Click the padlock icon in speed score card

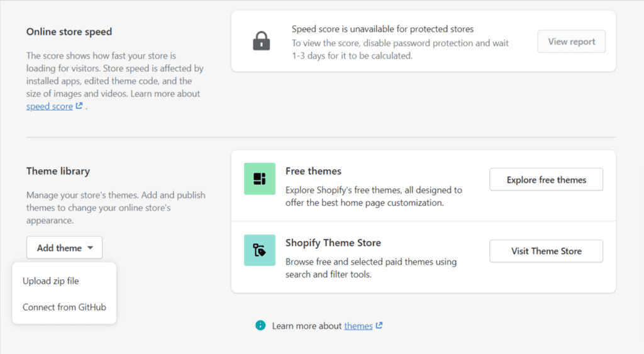pos(261,41)
